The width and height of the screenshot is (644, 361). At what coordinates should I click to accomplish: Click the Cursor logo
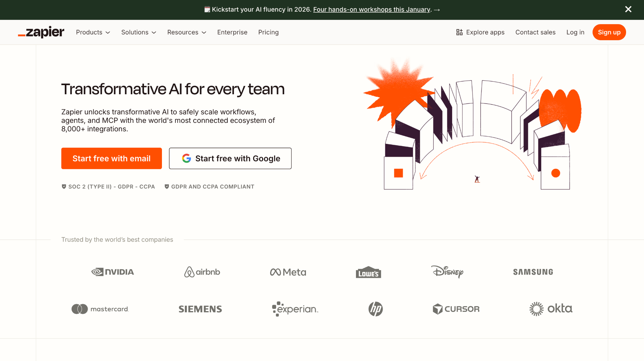(x=456, y=309)
